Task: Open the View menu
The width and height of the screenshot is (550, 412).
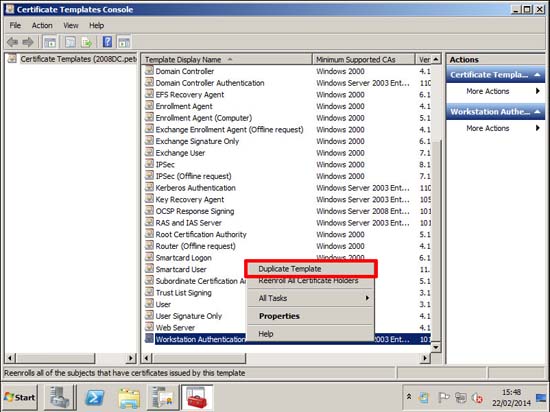Action: tap(71, 25)
